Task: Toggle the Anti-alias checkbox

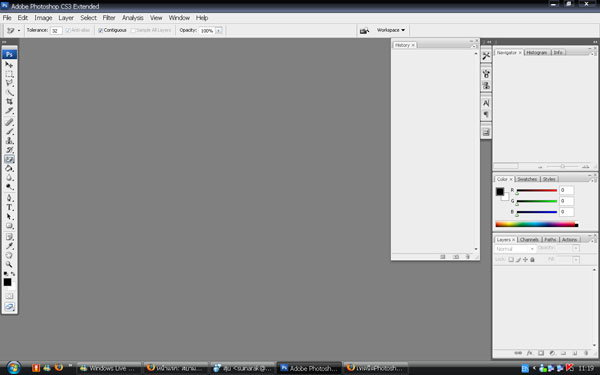Action: 68,30
